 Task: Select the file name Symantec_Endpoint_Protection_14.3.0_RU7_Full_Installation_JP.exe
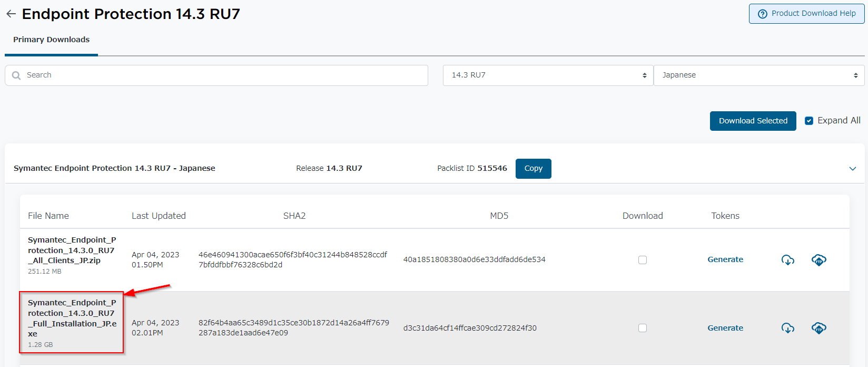(72, 318)
